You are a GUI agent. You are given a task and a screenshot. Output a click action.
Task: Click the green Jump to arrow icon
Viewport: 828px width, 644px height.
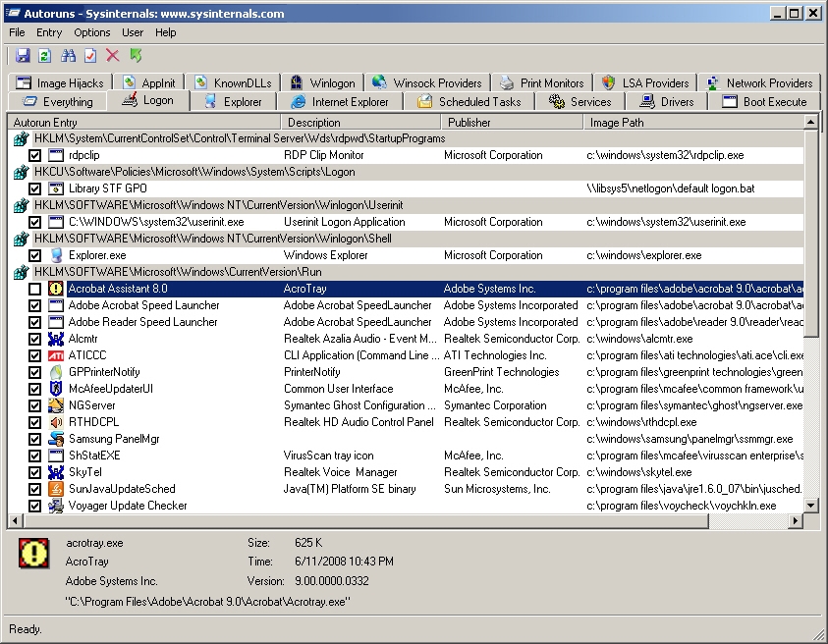[136, 56]
